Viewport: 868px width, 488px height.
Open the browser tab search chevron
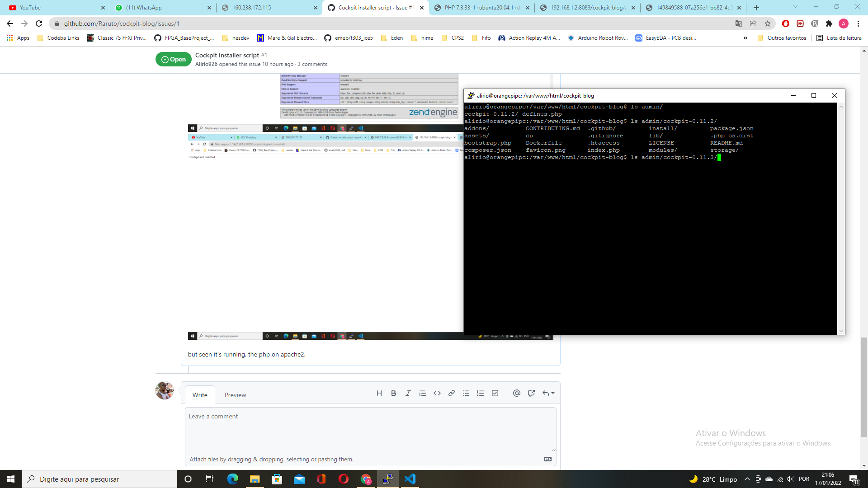pos(795,7)
